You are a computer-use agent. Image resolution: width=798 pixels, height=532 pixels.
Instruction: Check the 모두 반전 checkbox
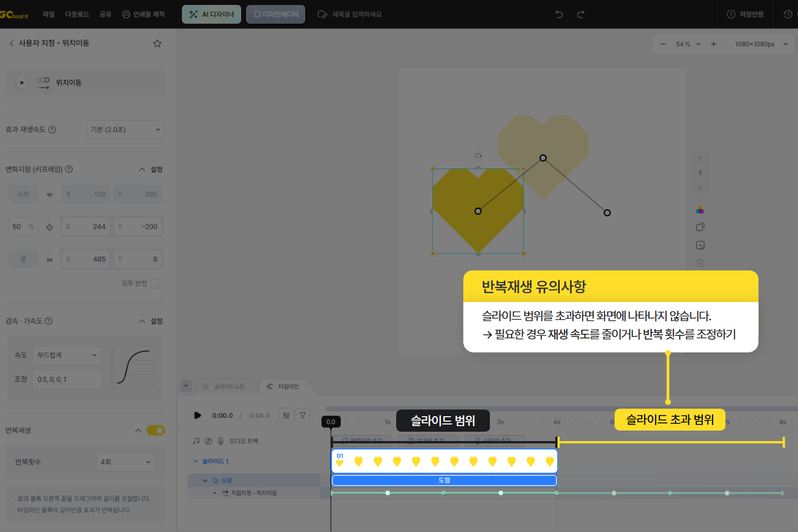point(156,283)
